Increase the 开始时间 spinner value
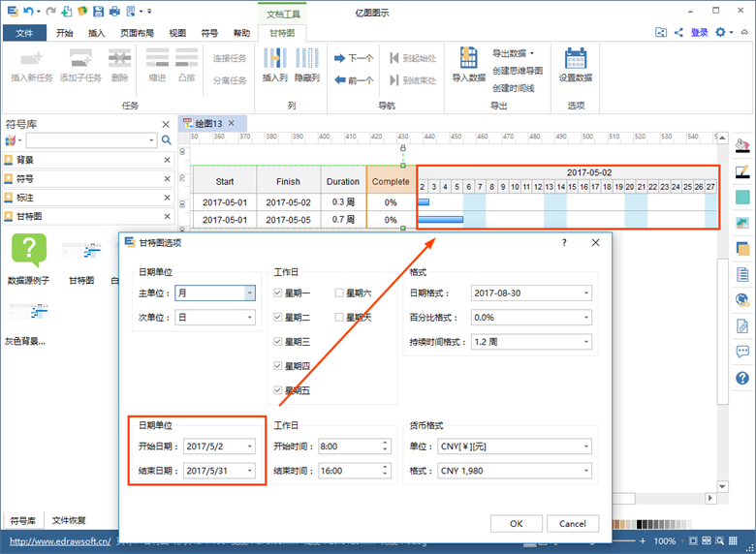Viewport: 756px width, 554px height. click(385, 443)
